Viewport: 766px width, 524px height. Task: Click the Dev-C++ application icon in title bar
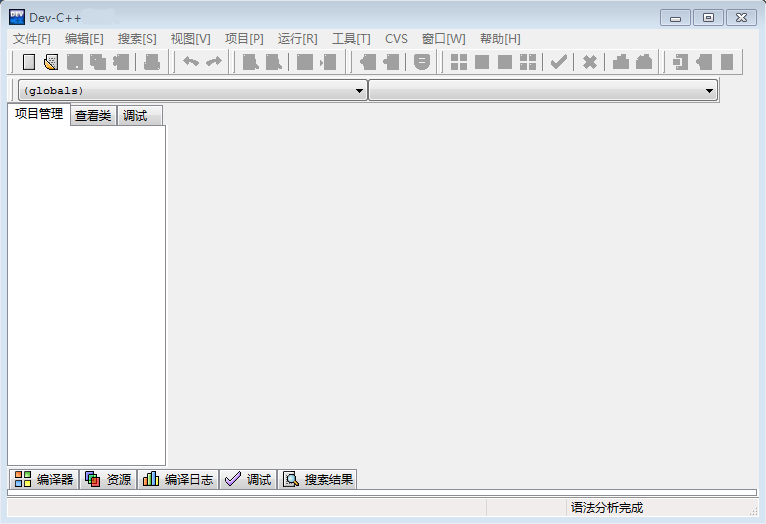tap(17, 17)
